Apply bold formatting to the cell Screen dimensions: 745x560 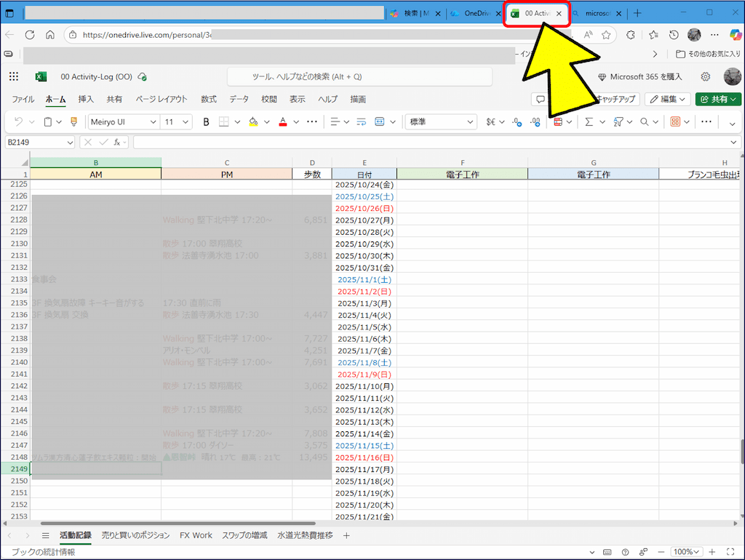[x=206, y=121]
